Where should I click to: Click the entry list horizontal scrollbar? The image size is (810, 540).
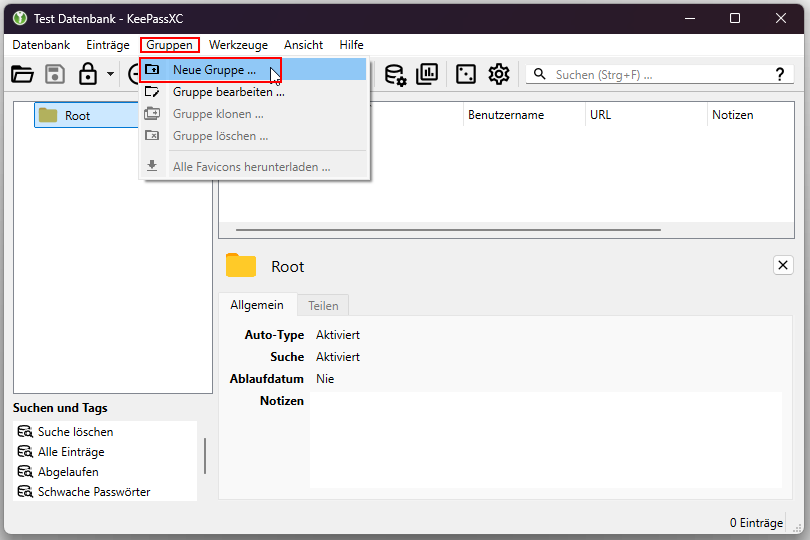pyautogui.click(x=448, y=229)
